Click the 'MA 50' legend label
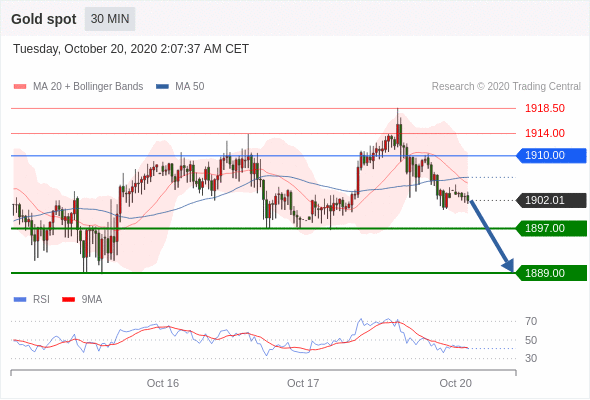 pos(190,87)
